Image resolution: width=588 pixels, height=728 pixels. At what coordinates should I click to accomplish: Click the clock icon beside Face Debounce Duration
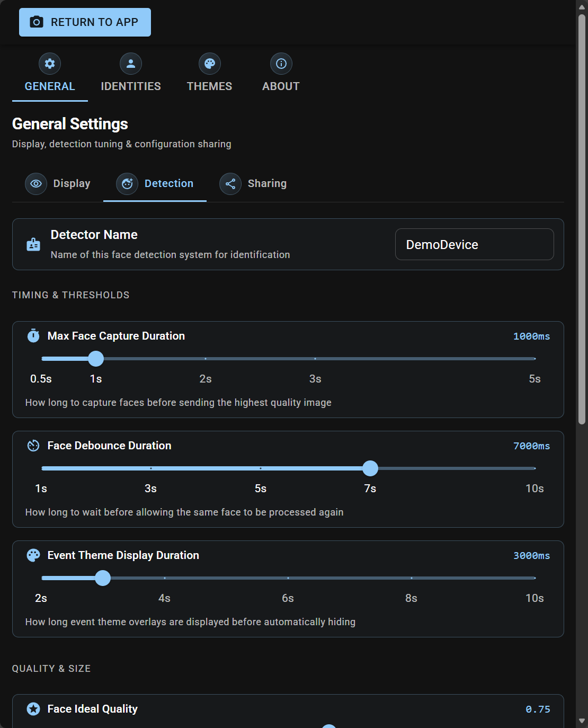pos(33,445)
